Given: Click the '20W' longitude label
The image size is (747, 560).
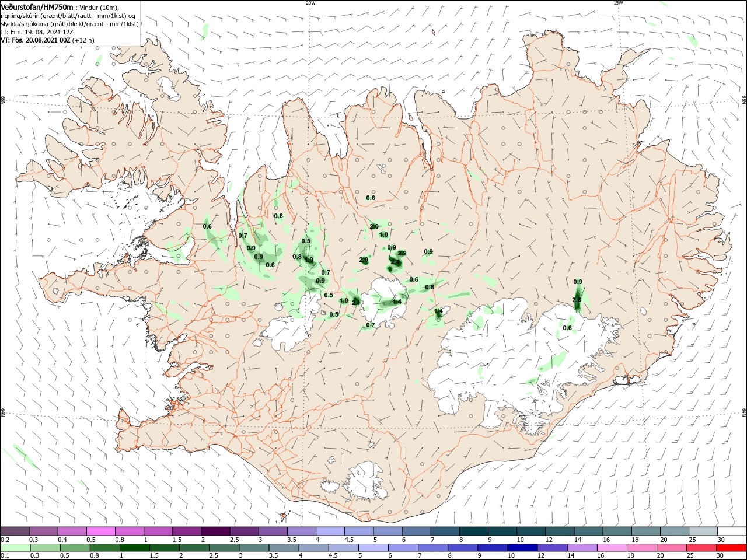Looking at the screenshot, I should click(x=310, y=3).
